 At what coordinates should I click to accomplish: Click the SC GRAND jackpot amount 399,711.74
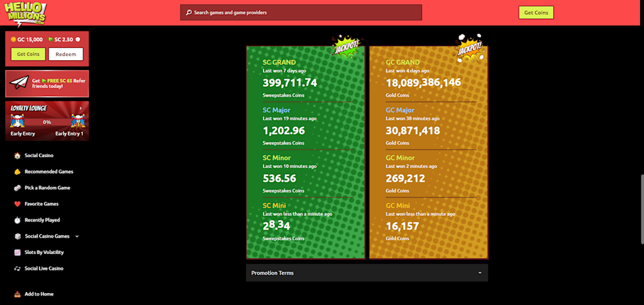pos(290,83)
